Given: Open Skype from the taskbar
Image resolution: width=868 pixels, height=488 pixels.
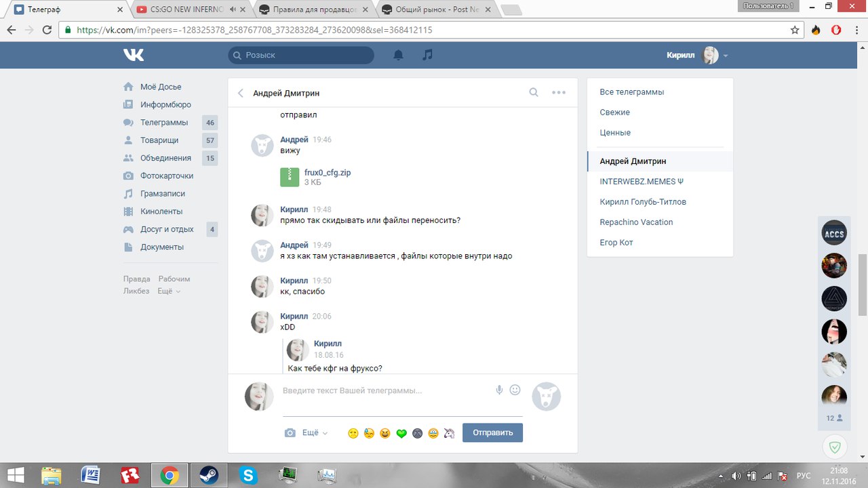Looking at the screenshot, I should click(x=249, y=475).
